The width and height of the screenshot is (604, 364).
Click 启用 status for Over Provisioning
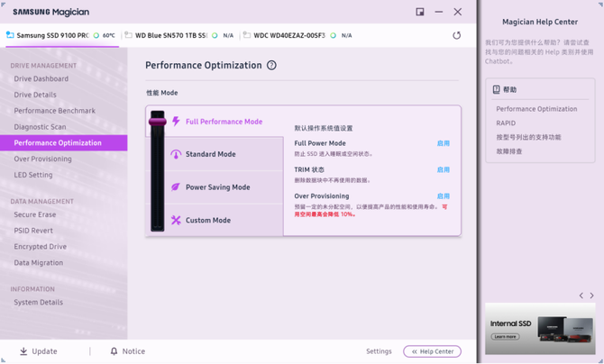444,196
